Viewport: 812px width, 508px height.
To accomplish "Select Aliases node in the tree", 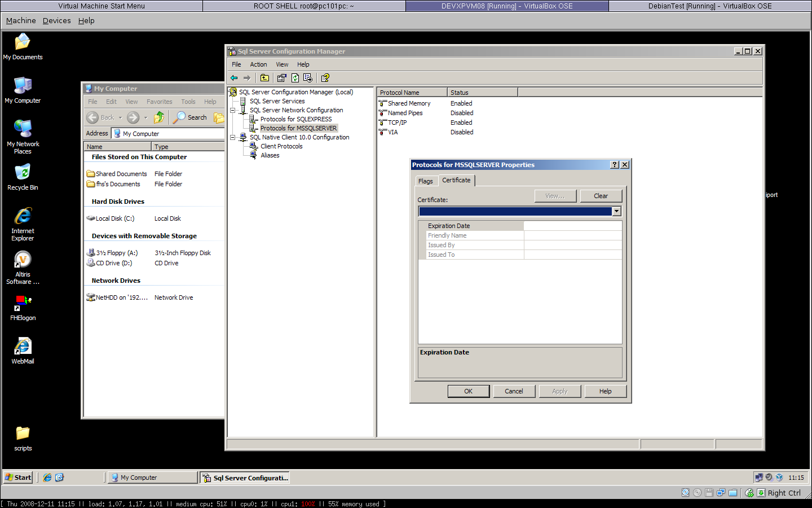I will click(270, 155).
